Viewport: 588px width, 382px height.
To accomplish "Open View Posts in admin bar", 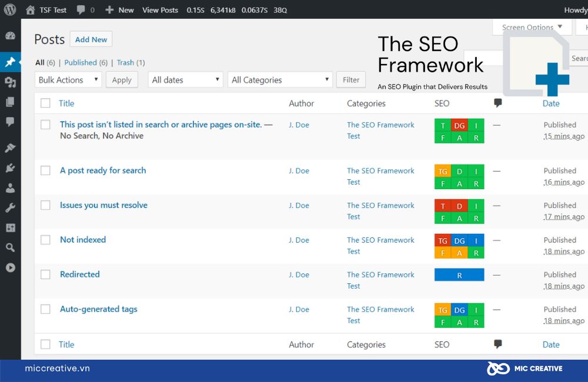I will point(160,10).
